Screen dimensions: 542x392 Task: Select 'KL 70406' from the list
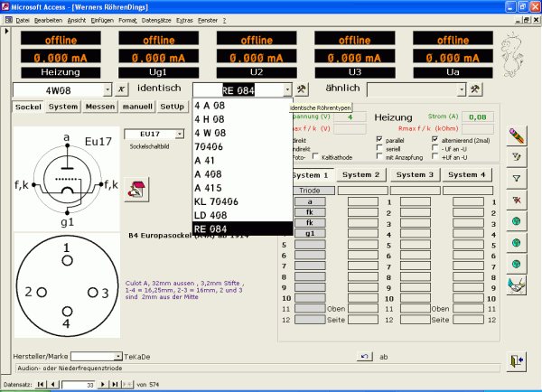pyautogui.click(x=242, y=201)
